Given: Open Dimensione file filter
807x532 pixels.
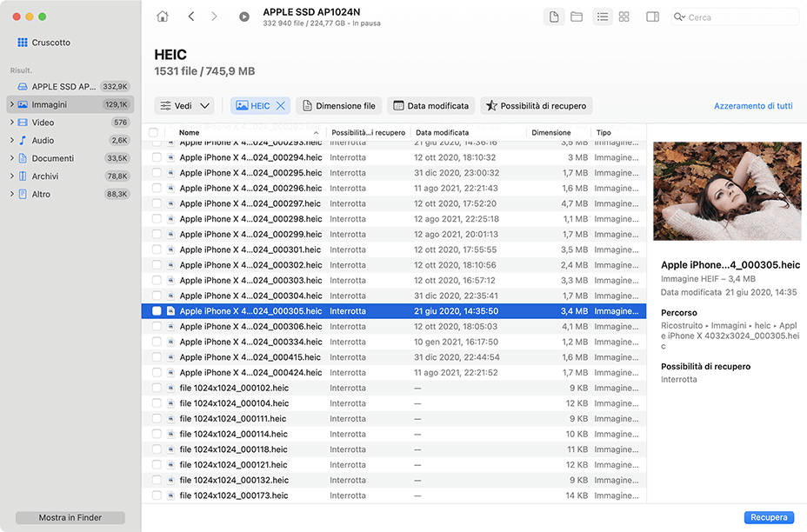Looking at the screenshot, I should point(338,105).
